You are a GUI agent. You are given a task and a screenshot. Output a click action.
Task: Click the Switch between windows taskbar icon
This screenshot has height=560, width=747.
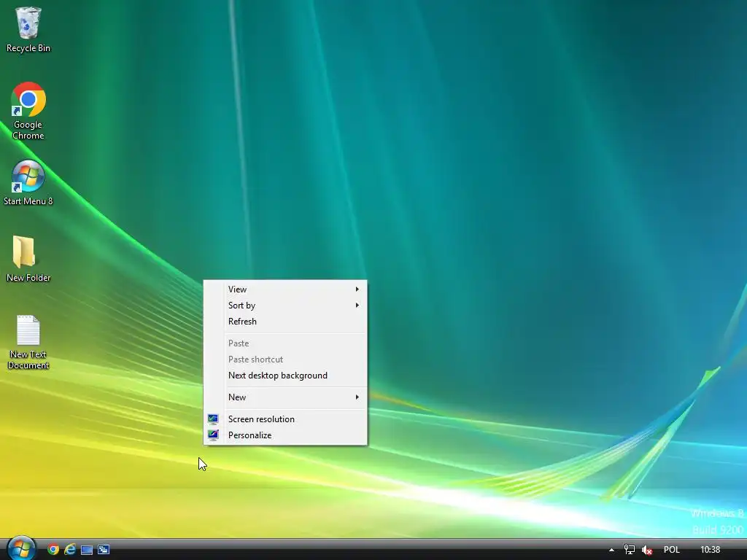(x=104, y=550)
